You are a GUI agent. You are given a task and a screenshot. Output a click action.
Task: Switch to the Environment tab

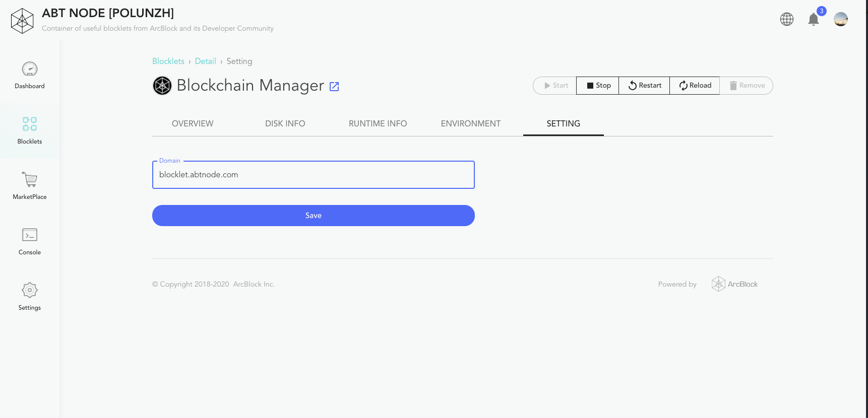click(471, 124)
